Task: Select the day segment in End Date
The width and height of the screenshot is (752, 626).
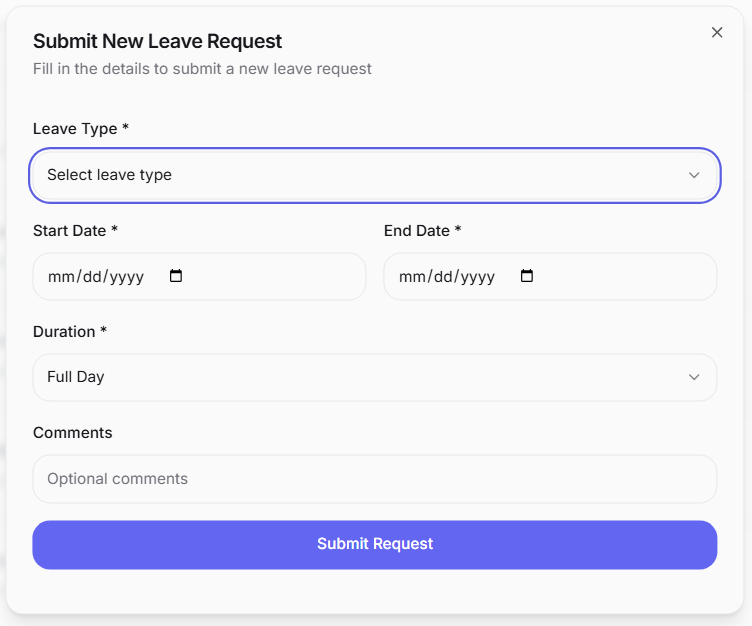Action: pos(444,277)
